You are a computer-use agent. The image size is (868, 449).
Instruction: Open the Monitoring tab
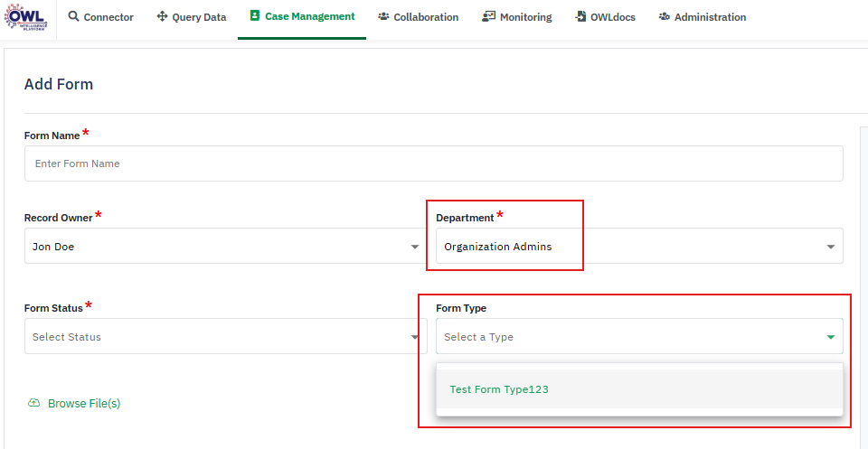coord(524,17)
